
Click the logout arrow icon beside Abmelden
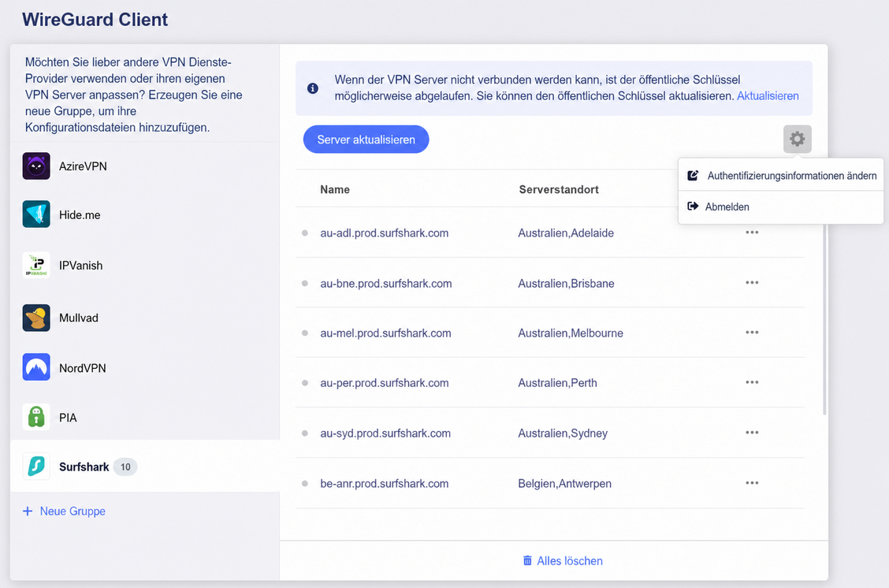point(693,207)
